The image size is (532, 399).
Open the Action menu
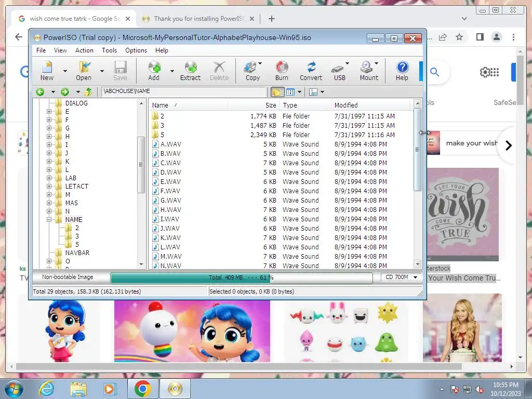(84, 50)
